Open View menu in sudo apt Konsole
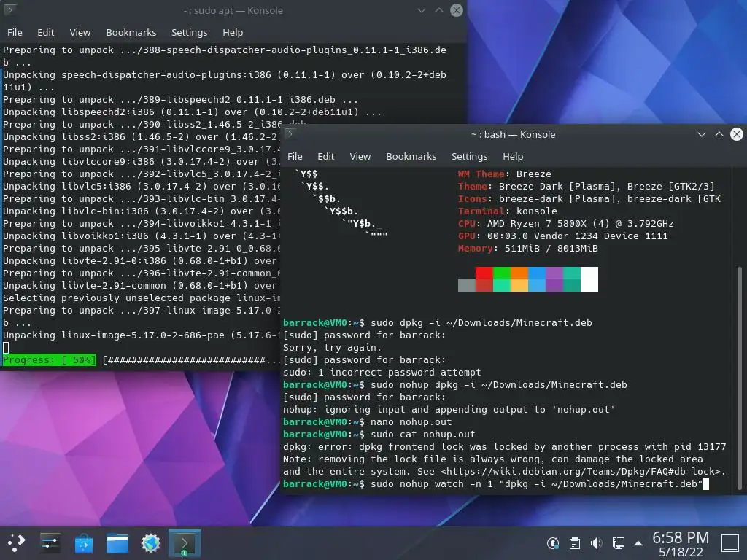 coord(80,32)
